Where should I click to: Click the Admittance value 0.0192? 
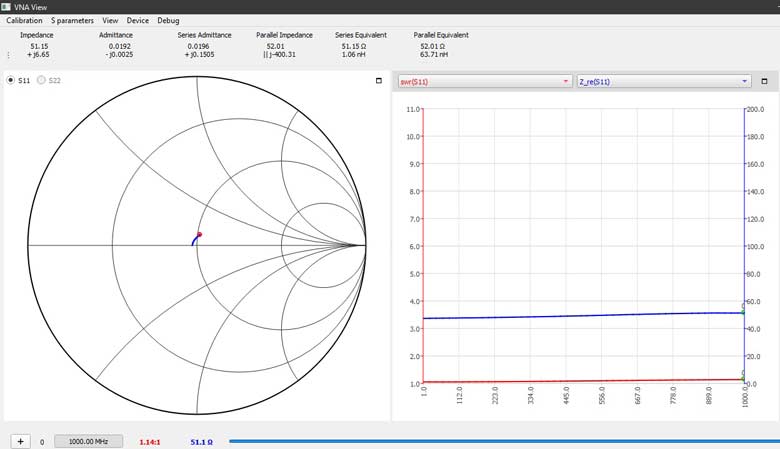coord(119,46)
